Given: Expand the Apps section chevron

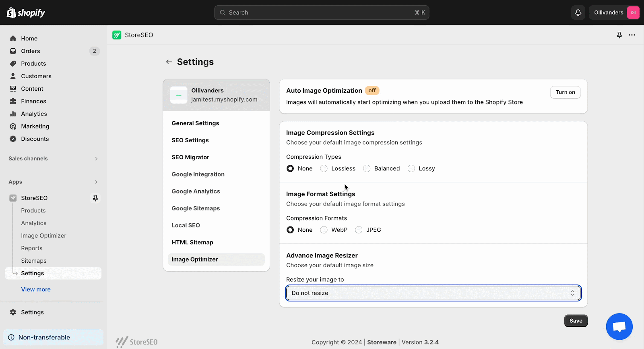Looking at the screenshot, I should 96,182.
